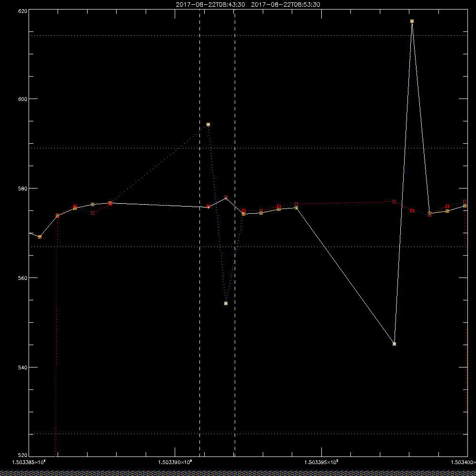Click the left vertical dashed time marker
The height and width of the screenshot is (476, 476).
point(200,233)
